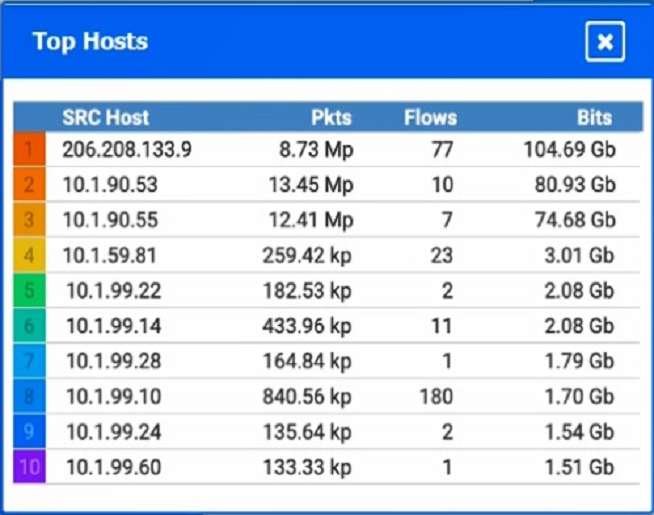Select host 206.208.133.9
This screenshot has width=654, height=515.
[127, 150]
